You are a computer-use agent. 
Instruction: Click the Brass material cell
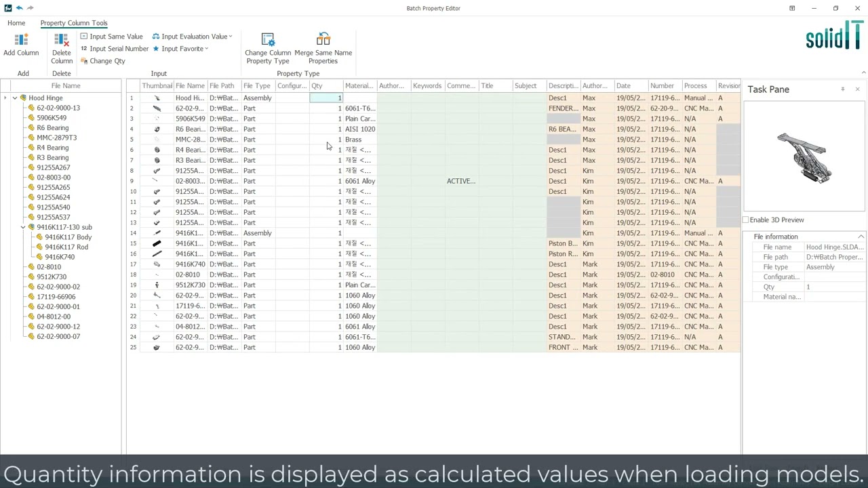(360, 140)
